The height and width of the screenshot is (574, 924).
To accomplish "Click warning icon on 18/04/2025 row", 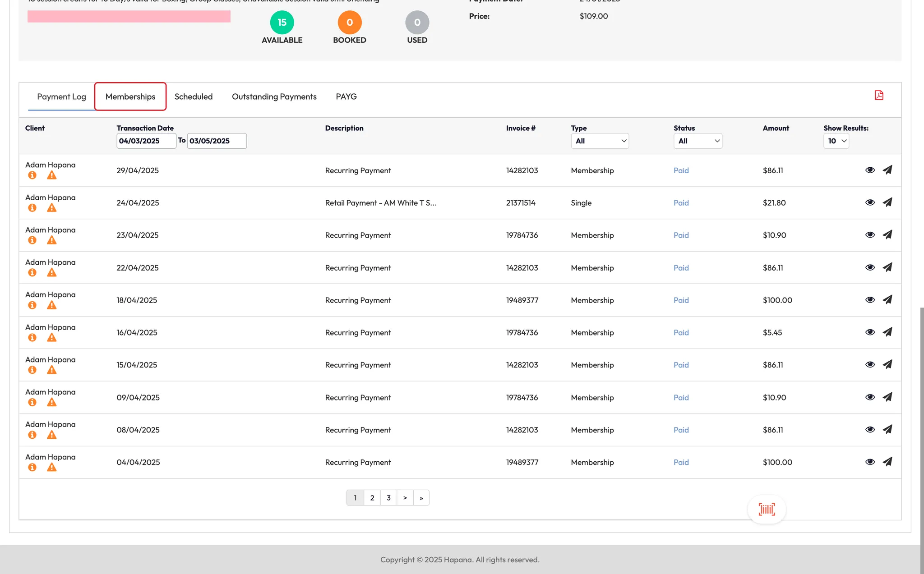I will click(x=52, y=305).
